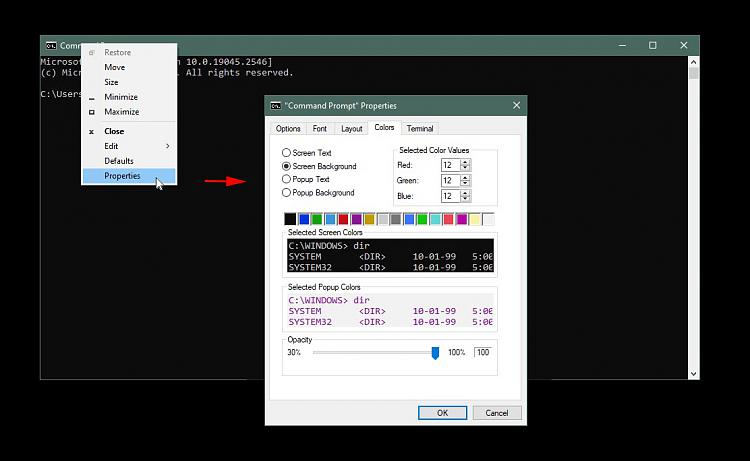Select the Screen Text radio button
Screen dimensions: 750x461
286,153
